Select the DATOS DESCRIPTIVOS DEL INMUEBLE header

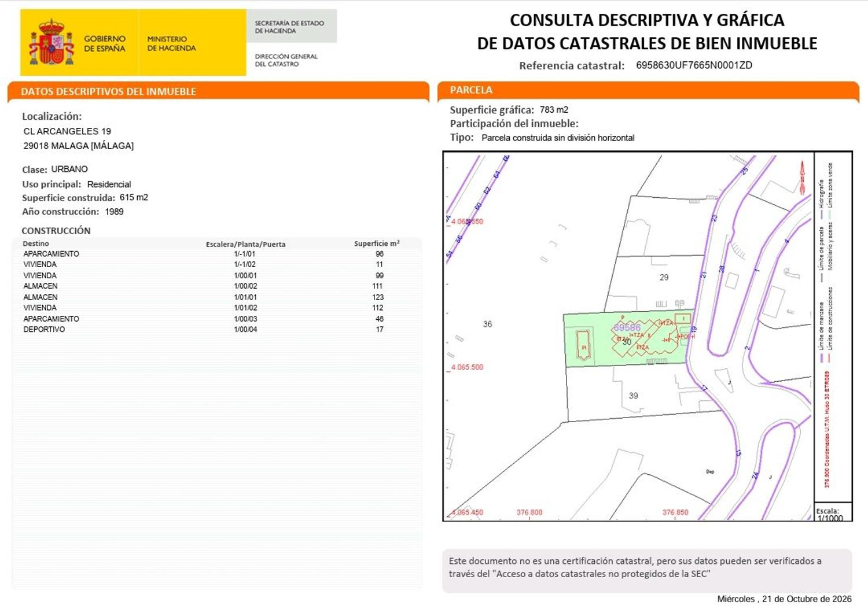pyautogui.click(x=108, y=91)
